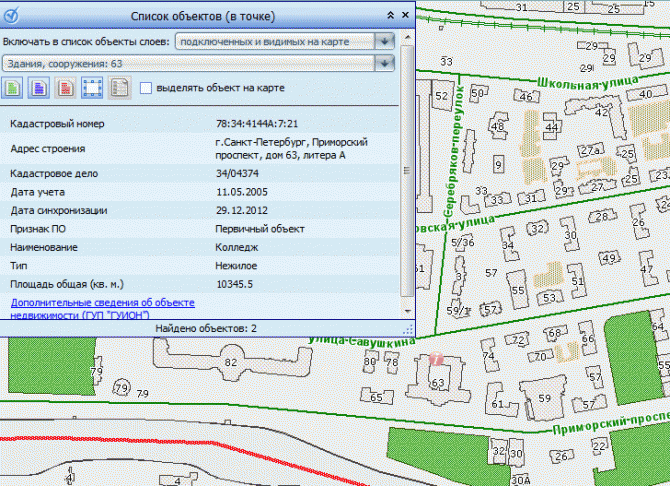Screen dimensions: 670x486
Task: Click the blue selection frame icon
Action: pos(92,88)
